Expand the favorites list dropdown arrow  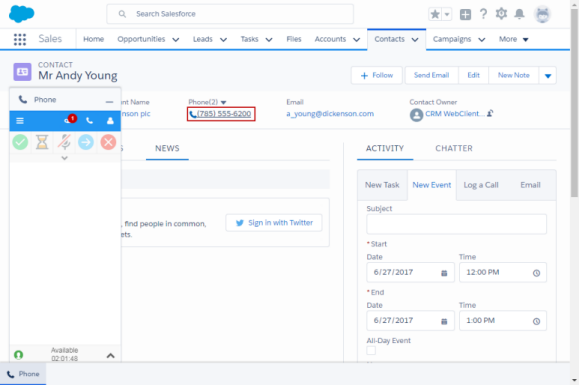pos(447,14)
